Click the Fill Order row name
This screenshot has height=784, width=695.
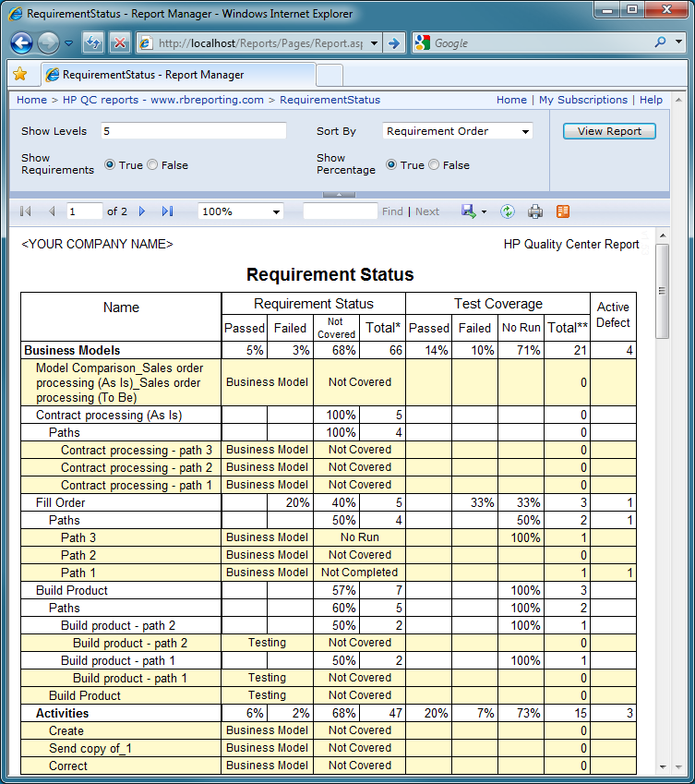pos(61,502)
